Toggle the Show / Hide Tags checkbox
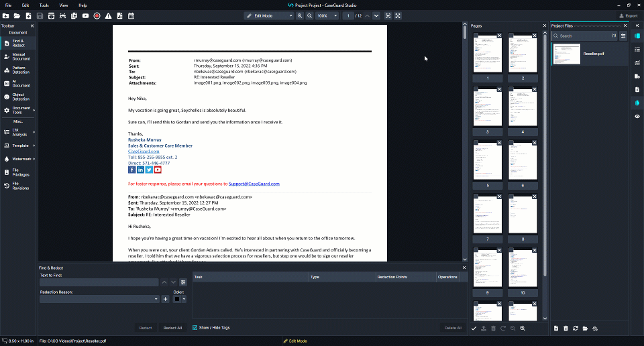 pyautogui.click(x=195, y=327)
